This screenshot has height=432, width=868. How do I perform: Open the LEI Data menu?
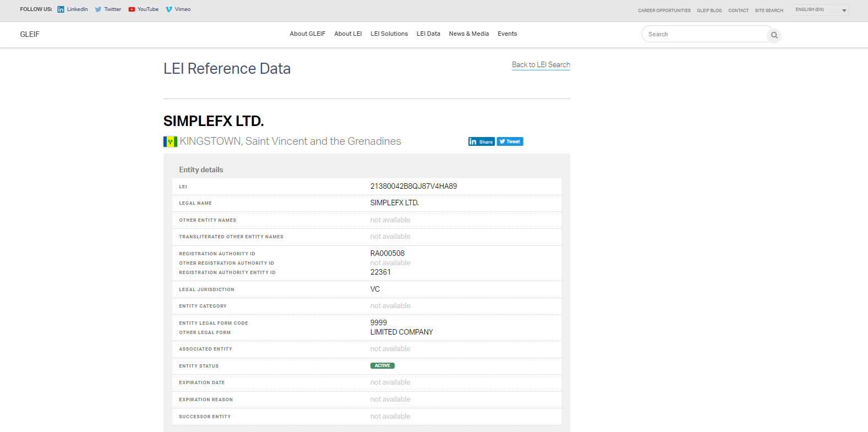point(428,34)
